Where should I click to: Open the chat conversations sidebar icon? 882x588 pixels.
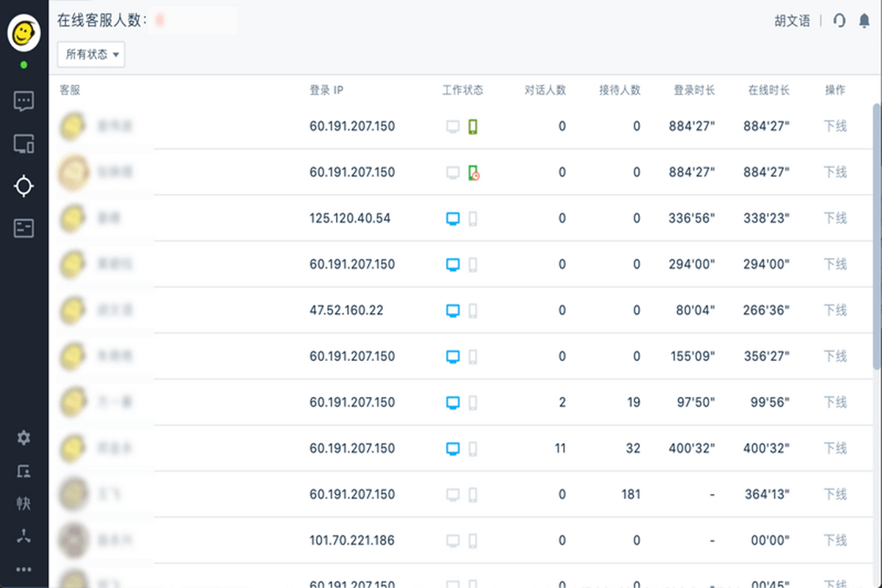(24, 101)
